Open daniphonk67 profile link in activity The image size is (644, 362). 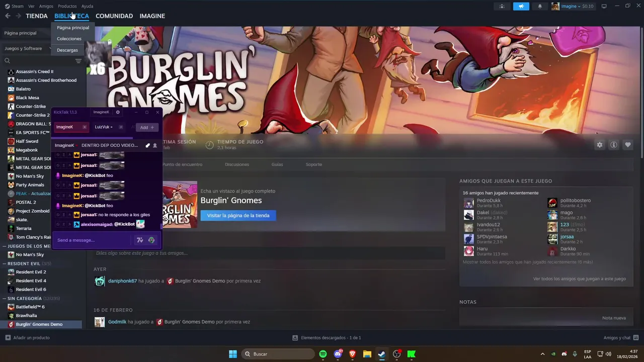122,281
